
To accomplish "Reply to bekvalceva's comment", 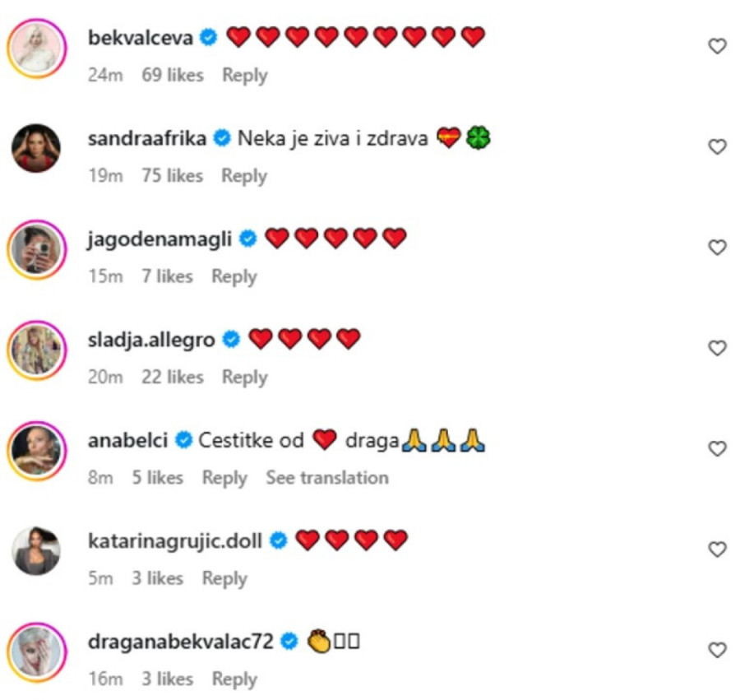I will [x=244, y=76].
